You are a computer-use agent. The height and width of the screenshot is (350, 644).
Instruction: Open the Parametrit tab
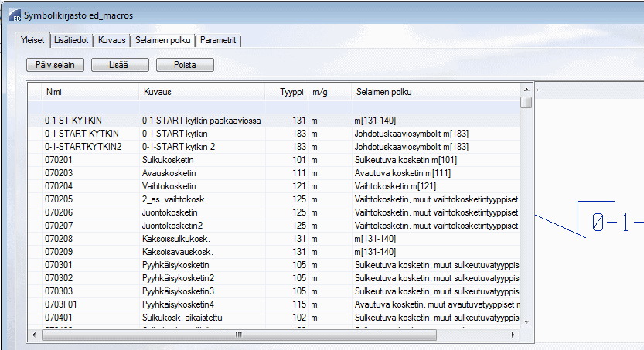[220, 40]
